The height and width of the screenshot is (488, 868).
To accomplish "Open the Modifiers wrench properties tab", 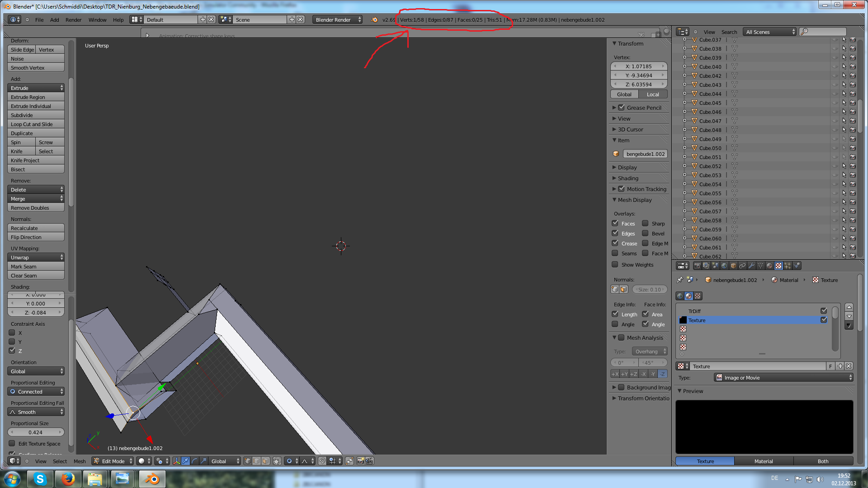I will click(x=751, y=266).
